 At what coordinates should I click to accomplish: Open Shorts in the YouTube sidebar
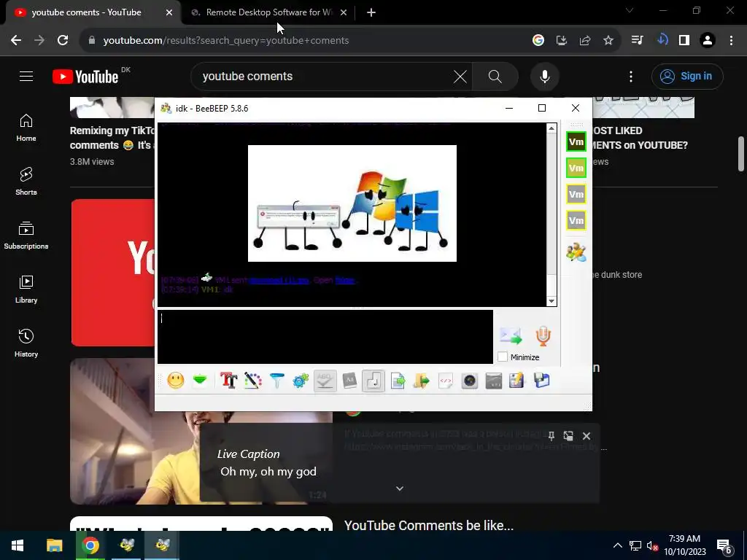[26, 182]
